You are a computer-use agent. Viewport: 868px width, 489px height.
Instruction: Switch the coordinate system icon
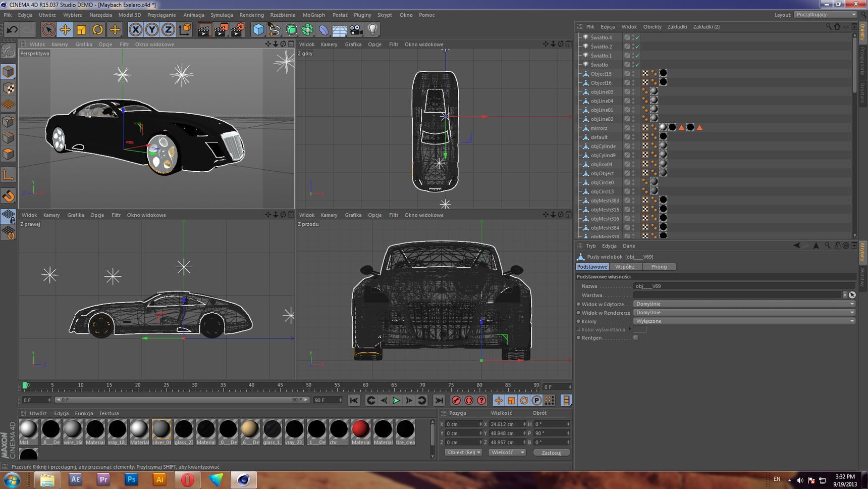pos(185,30)
